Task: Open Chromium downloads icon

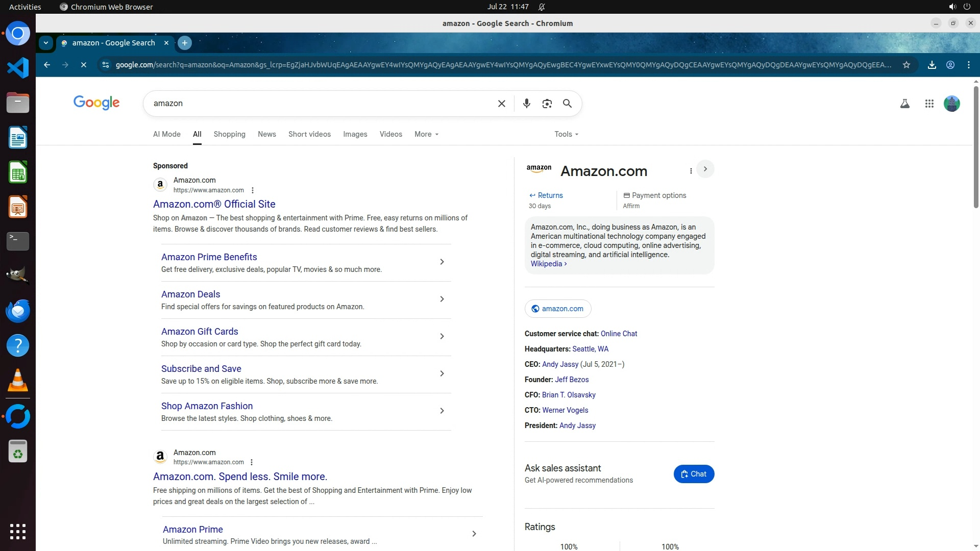Action: click(932, 65)
